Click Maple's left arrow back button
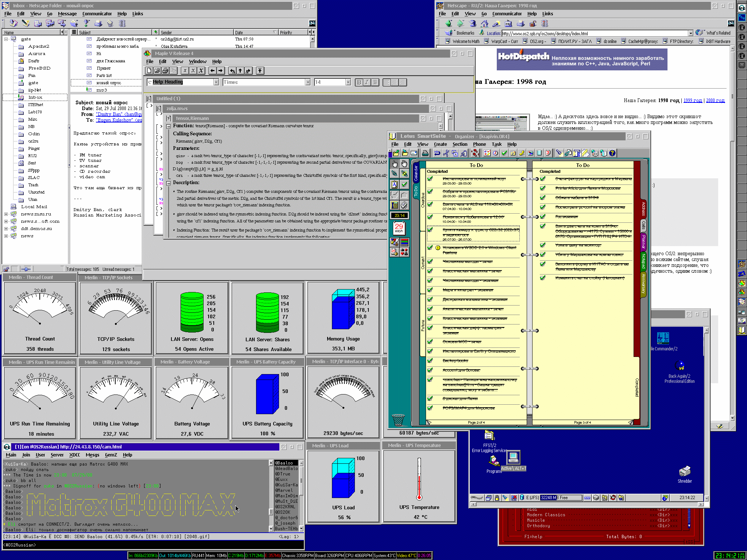Image resolution: width=747 pixels, height=560 pixels. (213, 71)
